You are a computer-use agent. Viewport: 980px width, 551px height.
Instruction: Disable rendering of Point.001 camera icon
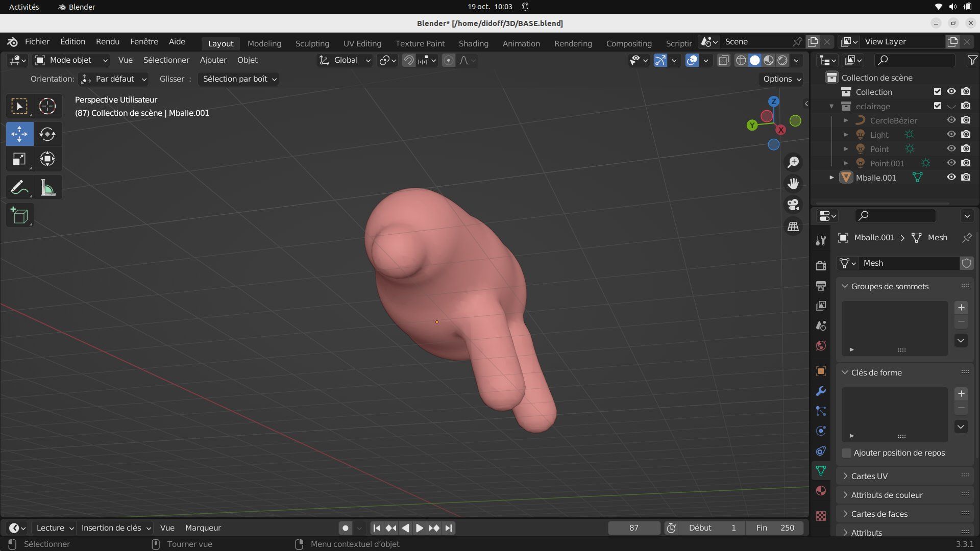966,163
